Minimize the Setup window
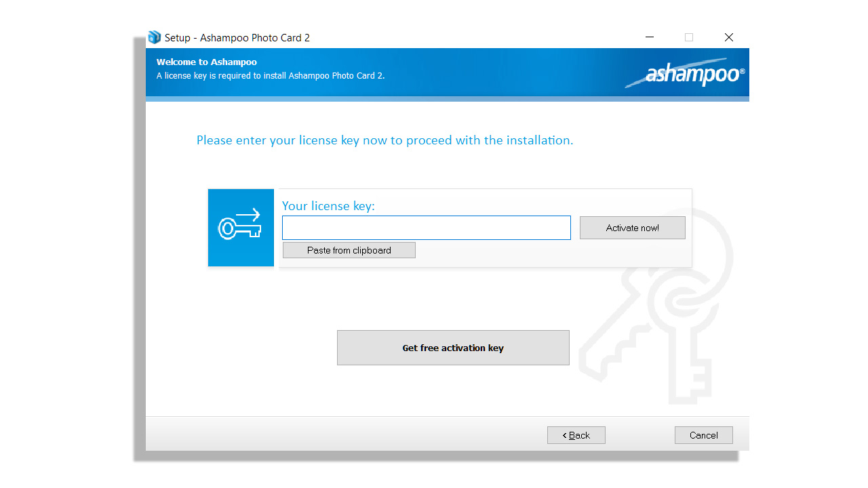Viewport: 868px width, 488px height. coord(650,37)
